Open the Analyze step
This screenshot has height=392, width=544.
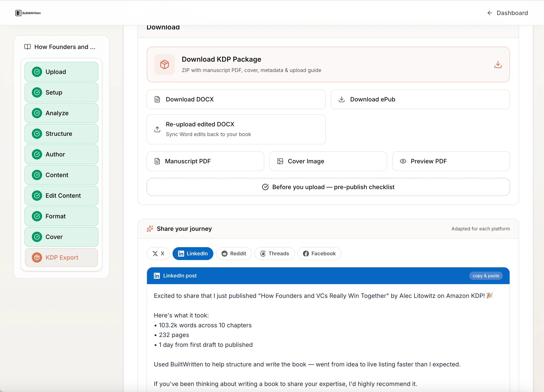61,113
